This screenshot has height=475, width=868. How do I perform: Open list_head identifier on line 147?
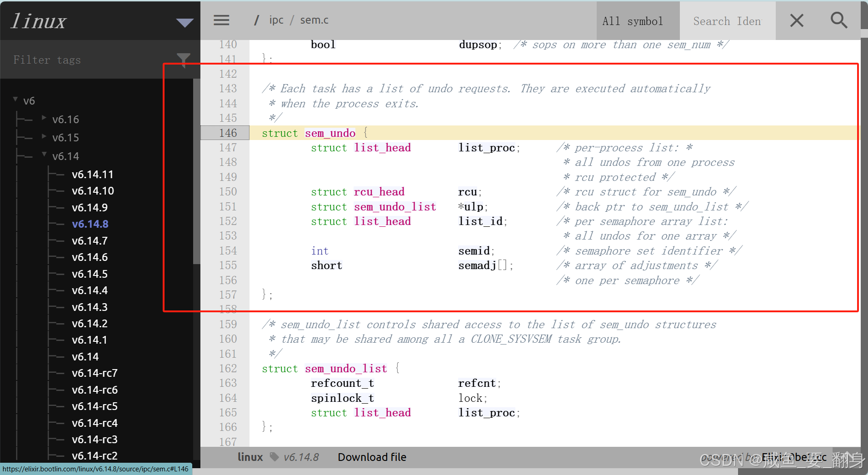pyautogui.click(x=383, y=148)
